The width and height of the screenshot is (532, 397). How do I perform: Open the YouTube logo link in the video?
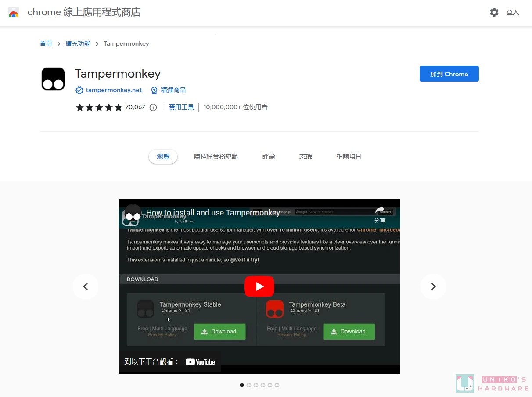coord(200,362)
